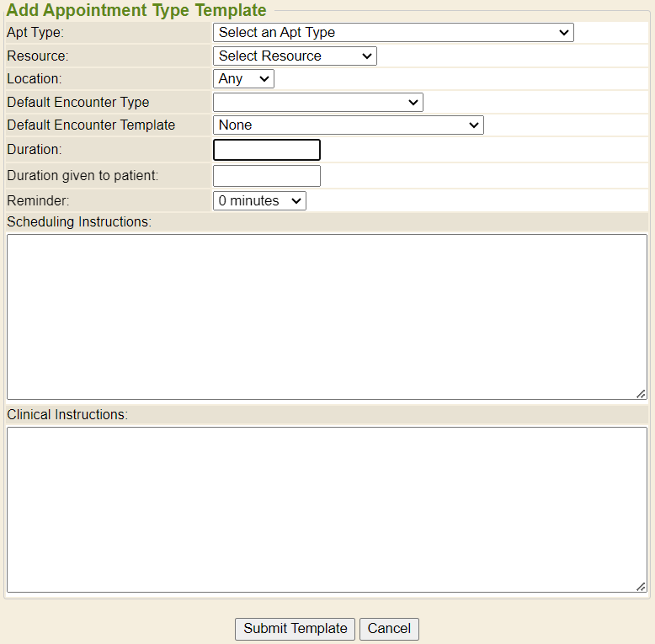Click inside the Clinical Instructions text area
The image size is (655, 644).
point(327,509)
